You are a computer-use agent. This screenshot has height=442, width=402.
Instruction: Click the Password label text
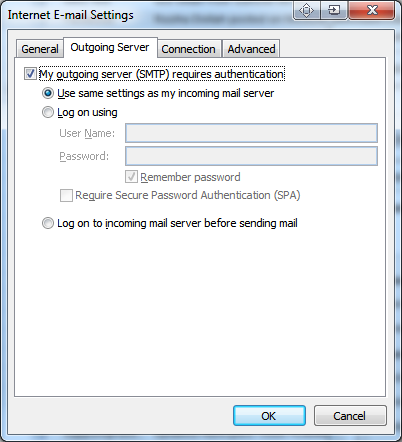[84, 156]
